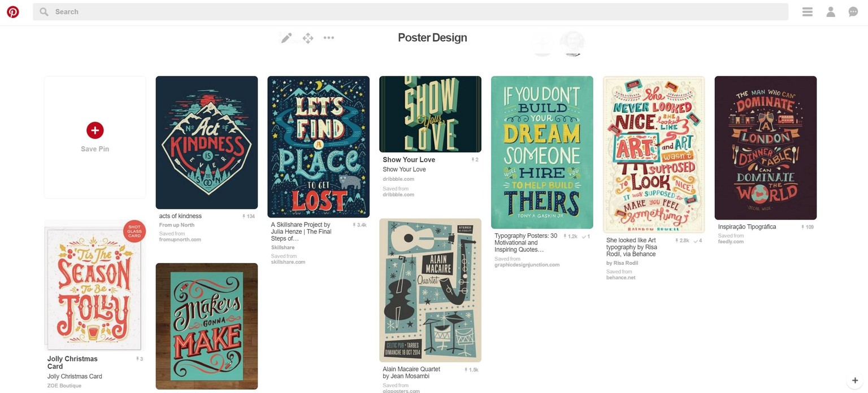Open the Let's Find a Place poster
Screen dimensions: 868x393
pyautogui.click(x=319, y=147)
